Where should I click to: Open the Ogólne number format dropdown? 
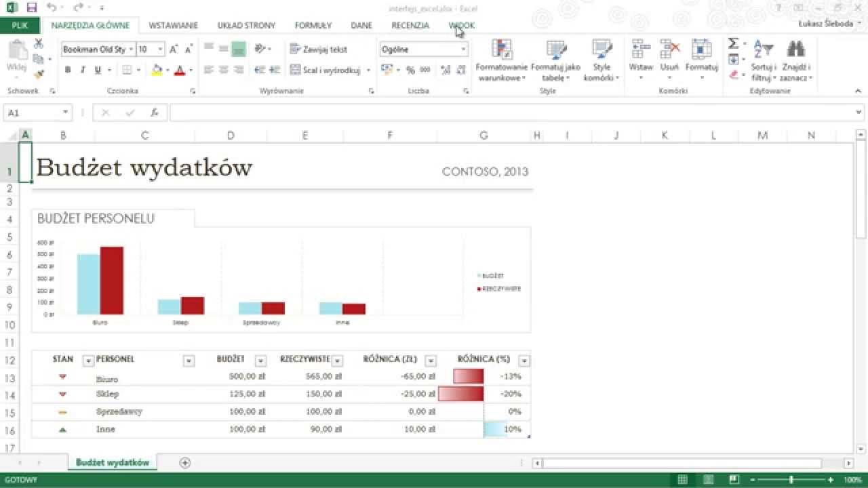464,49
